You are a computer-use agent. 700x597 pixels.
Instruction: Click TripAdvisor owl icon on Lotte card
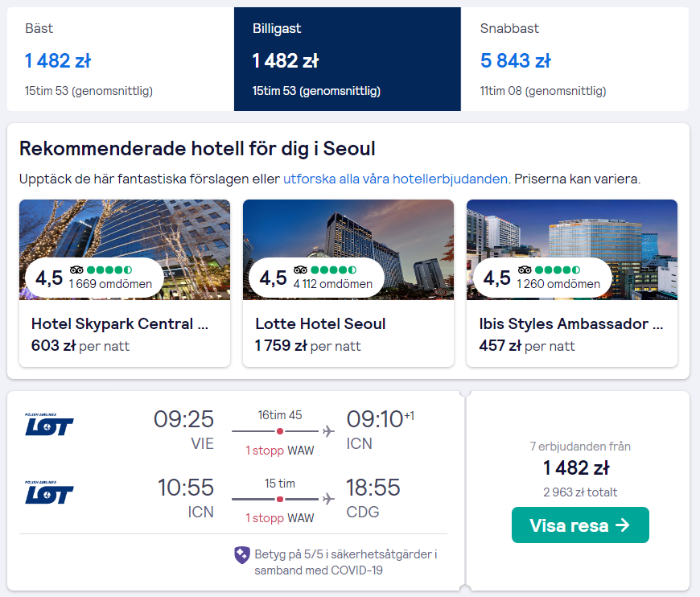pos(300,270)
